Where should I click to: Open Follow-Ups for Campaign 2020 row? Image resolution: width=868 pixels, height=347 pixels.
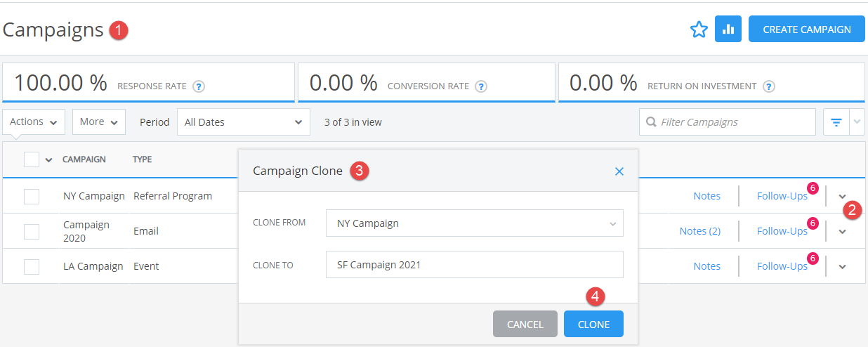click(x=782, y=231)
